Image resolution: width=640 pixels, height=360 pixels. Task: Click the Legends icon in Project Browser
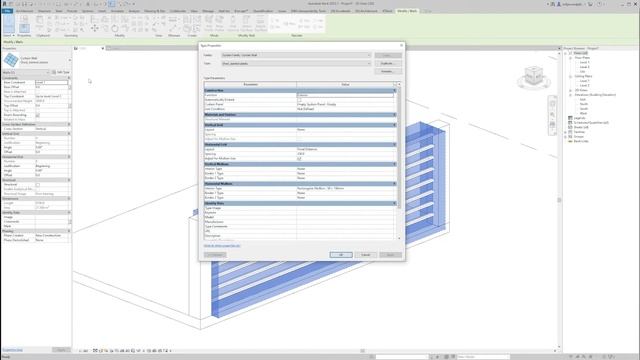pos(570,118)
